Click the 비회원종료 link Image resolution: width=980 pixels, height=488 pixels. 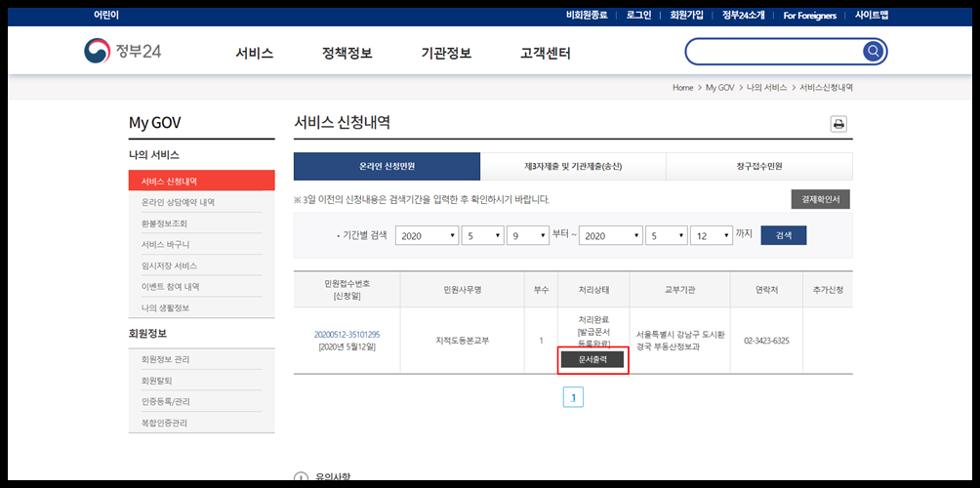pyautogui.click(x=587, y=15)
